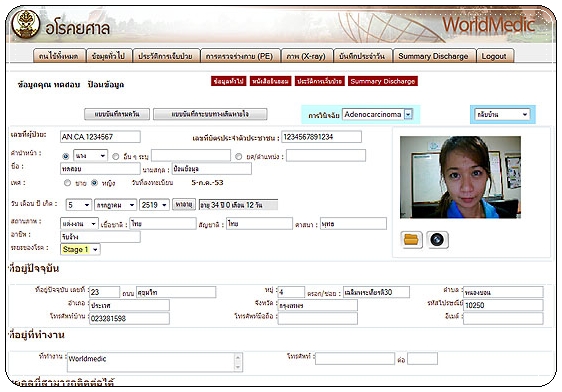Click the empty email field
Screen dimensions: 562x392
pyautogui.click(x=503, y=318)
